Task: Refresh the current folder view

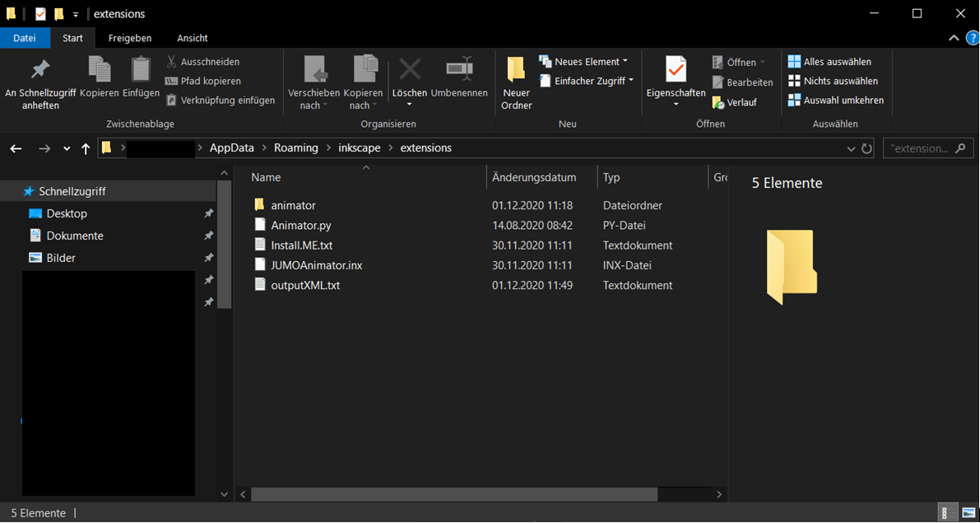Action: point(866,149)
